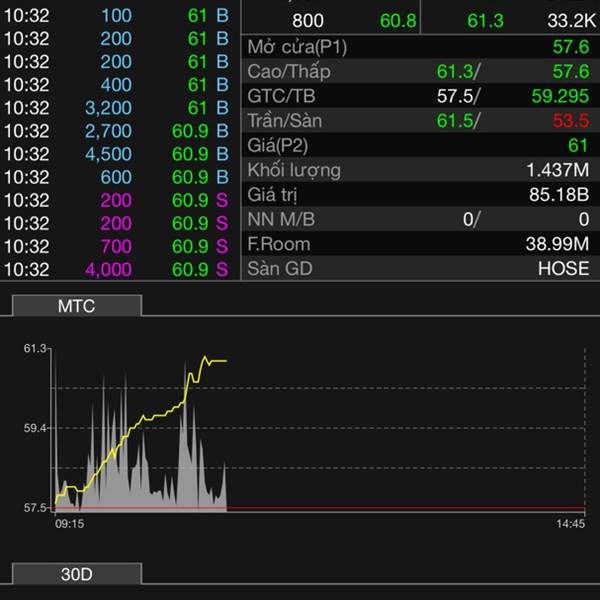Tap the Giá(P2) value 61
This screenshot has width=600, height=600.
point(578,145)
